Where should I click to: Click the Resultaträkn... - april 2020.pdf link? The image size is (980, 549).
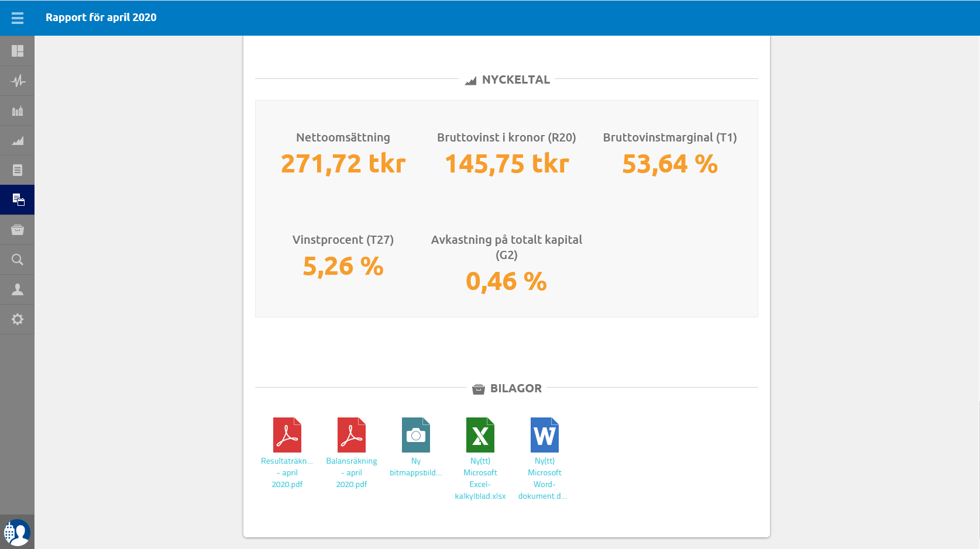coord(287,473)
